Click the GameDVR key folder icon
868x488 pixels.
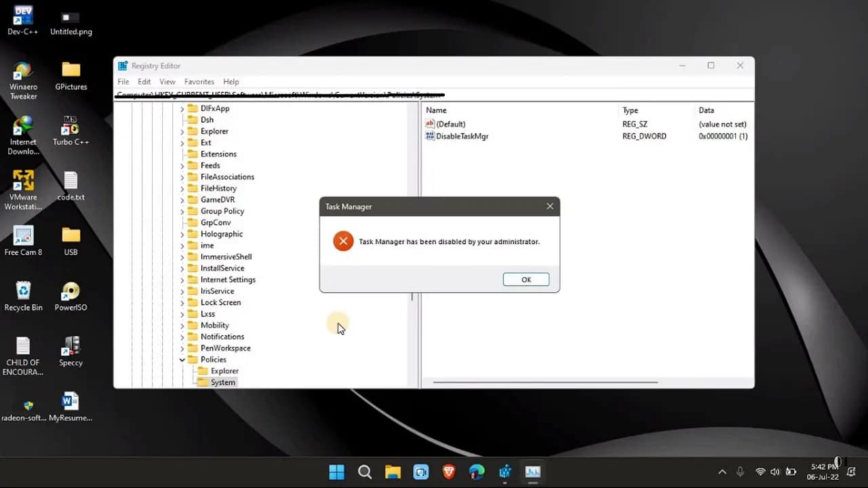click(x=193, y=199)
